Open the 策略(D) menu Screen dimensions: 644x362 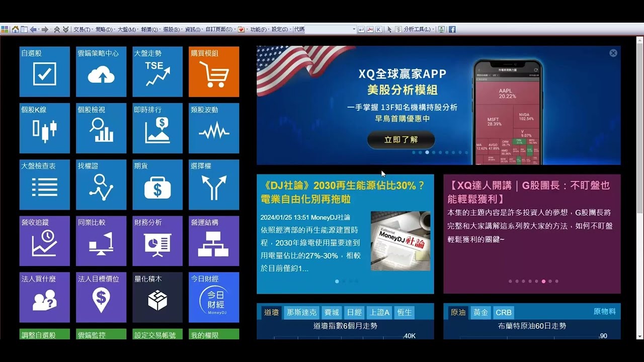click(104, 30)
